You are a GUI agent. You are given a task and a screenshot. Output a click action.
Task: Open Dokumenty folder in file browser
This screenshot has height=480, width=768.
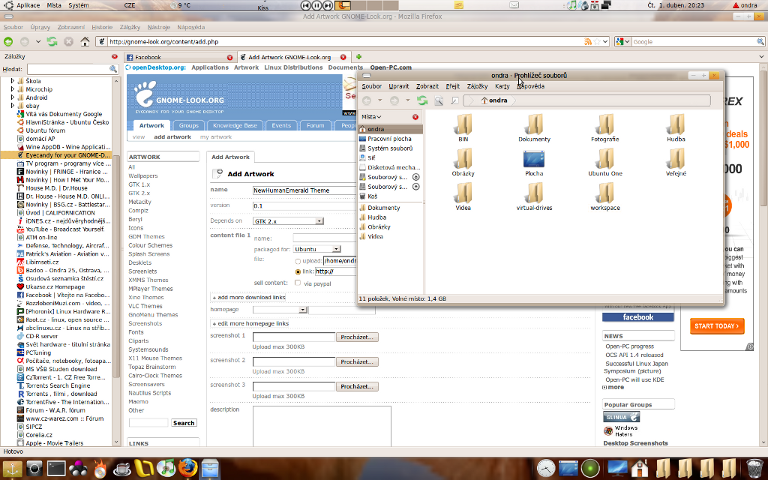pyautogui.click(x=534, y=127)
